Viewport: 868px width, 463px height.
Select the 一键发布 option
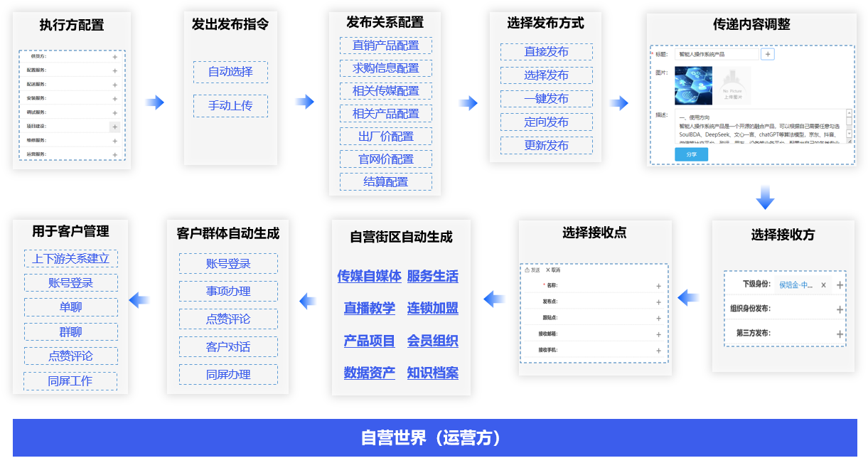(x=546, y=99)
